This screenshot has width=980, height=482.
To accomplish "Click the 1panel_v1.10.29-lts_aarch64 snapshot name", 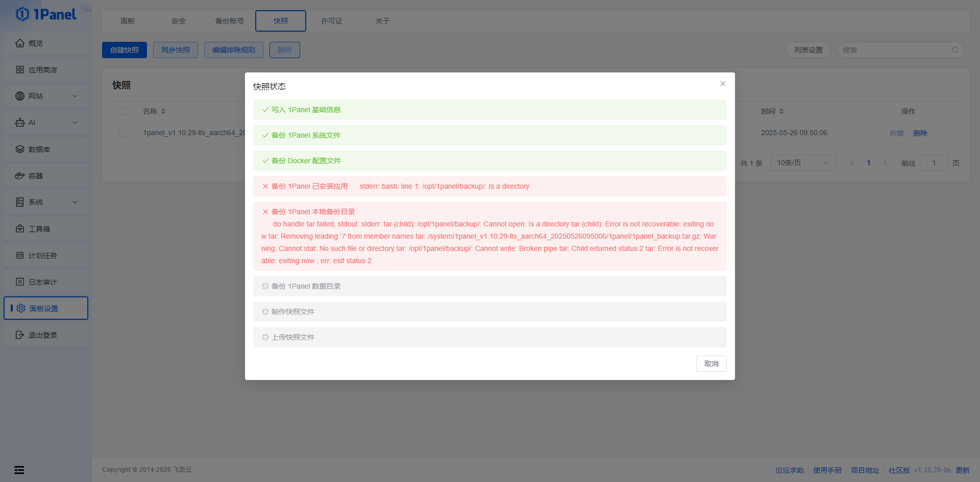I will tap(194, 133).
